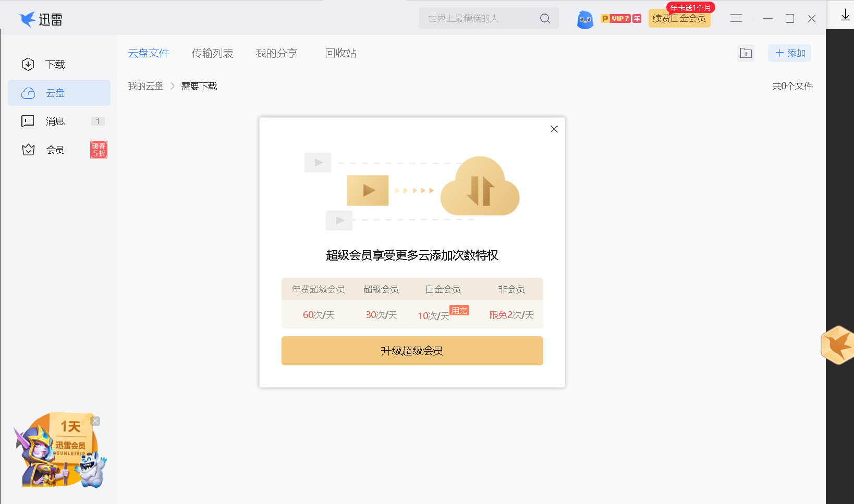Open 会员 in the sidebar

(55, 150)
